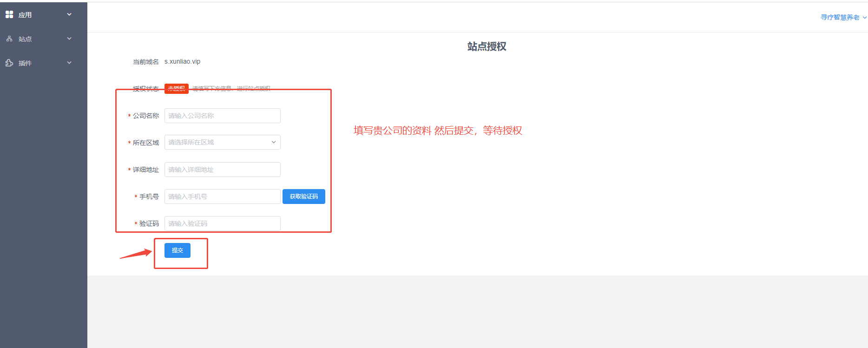The image size is (868, 348).
Task: Click the arrow beside 寻疗智慧养老
Action: tap(864, 18)
